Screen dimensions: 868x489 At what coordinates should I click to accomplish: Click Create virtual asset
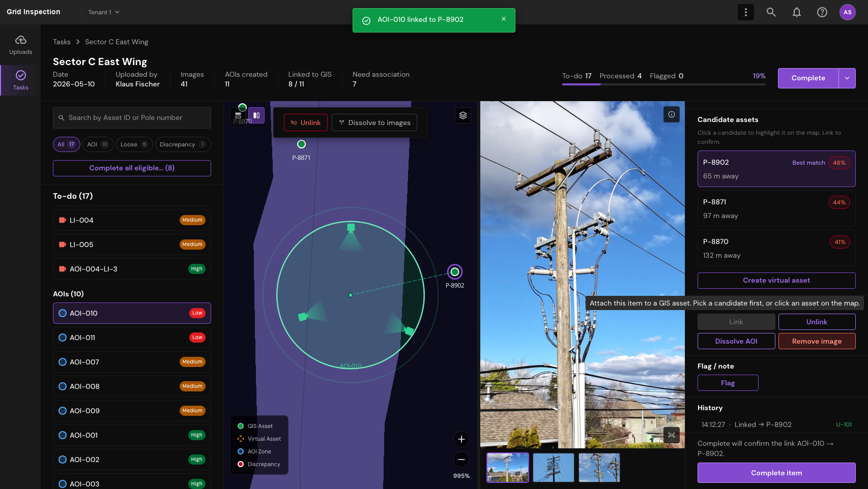[776, 281]
